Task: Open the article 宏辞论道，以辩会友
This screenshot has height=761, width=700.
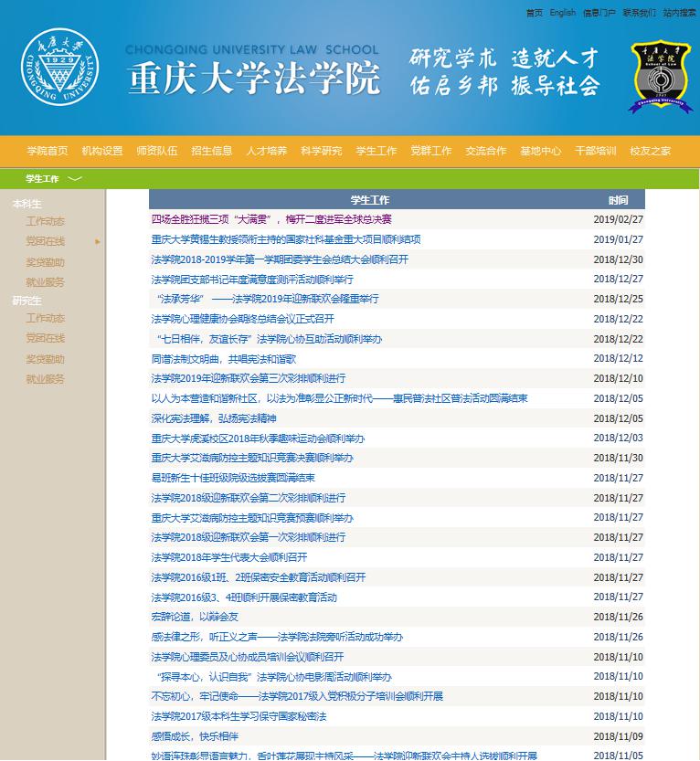Action: point(195,617)
